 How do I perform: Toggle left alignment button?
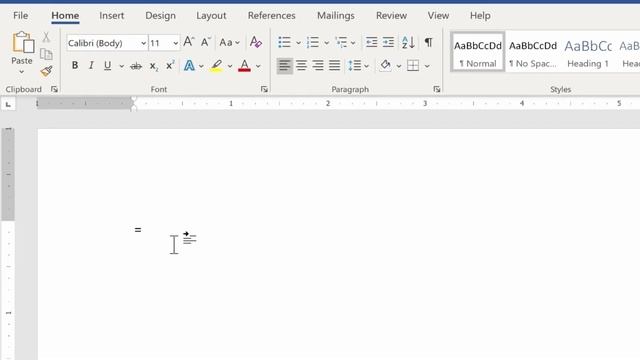click(284, 66)
